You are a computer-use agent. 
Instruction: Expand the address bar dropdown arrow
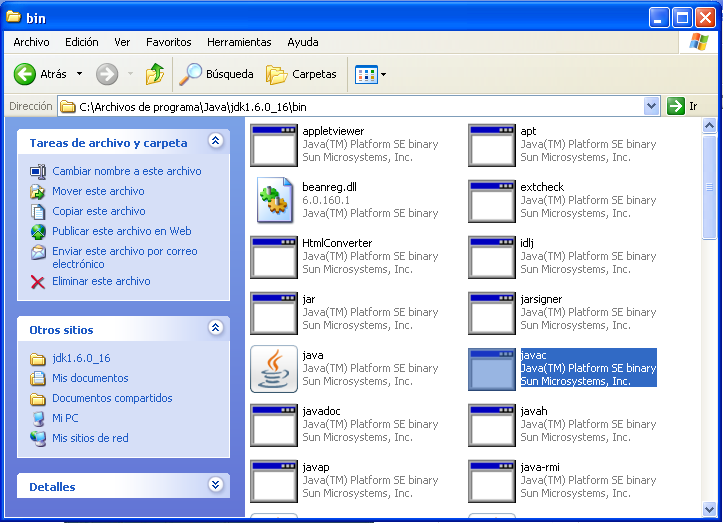click(x=652, y=106)
